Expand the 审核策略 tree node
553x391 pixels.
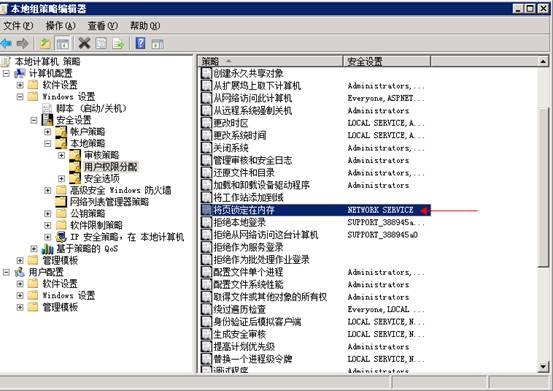point(61,155)
